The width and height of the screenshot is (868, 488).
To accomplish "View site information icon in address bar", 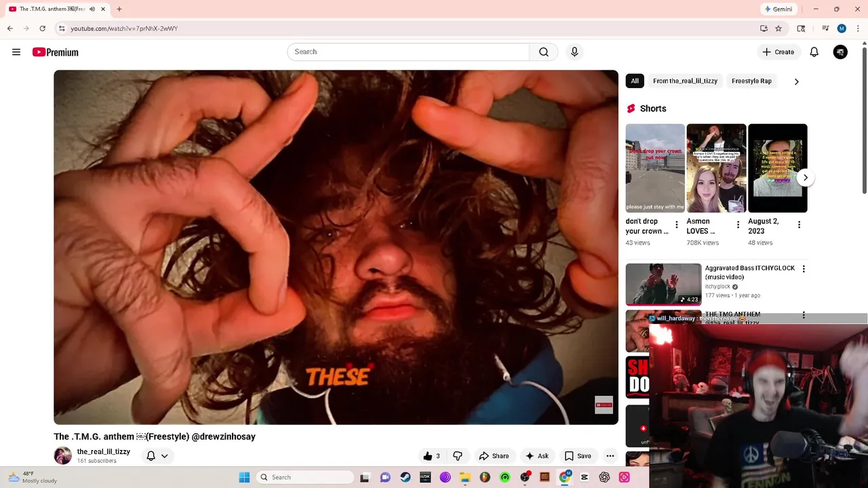I will pyautogui.click(x=62, y=28).
